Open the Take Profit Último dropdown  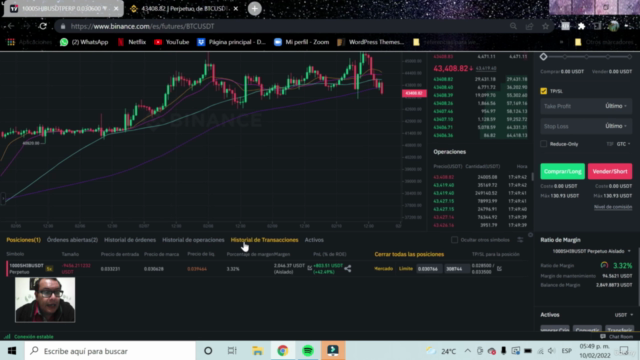616,106
